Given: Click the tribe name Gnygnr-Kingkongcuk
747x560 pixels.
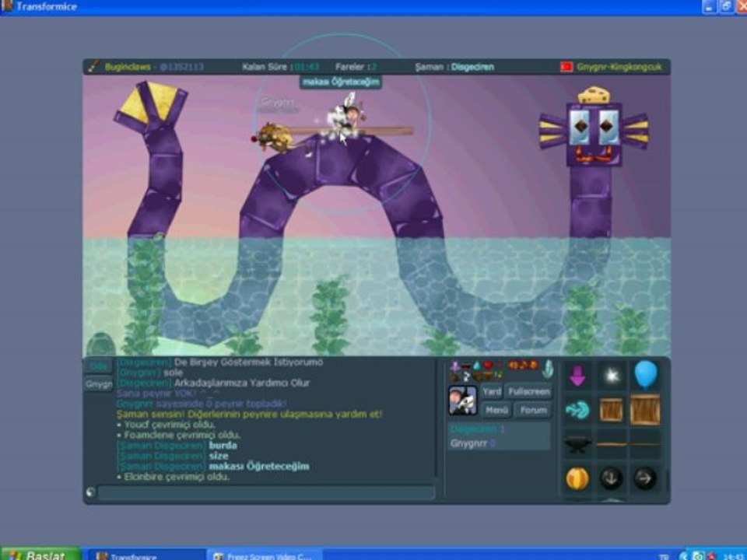Looking at the screenshot, I should click(x=619, y=67).
